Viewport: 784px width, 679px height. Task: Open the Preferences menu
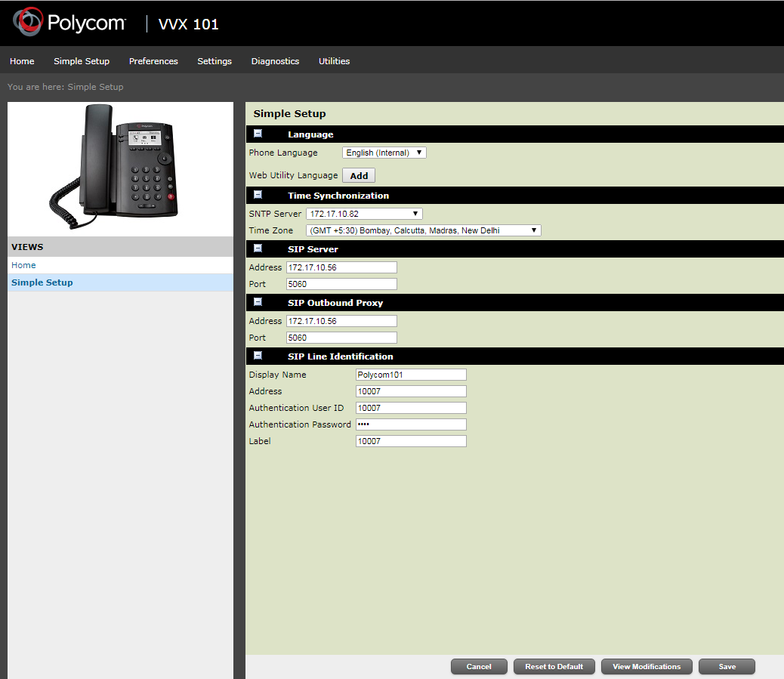(x=153, y=61)
